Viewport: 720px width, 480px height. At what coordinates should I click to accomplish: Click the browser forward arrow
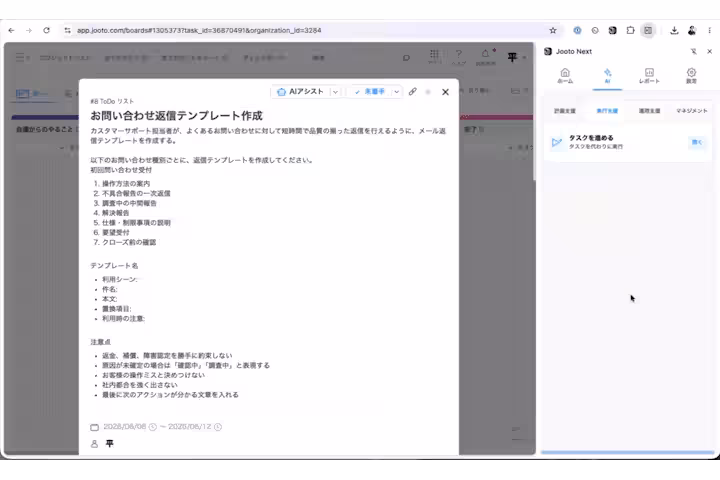coord(29,30)
